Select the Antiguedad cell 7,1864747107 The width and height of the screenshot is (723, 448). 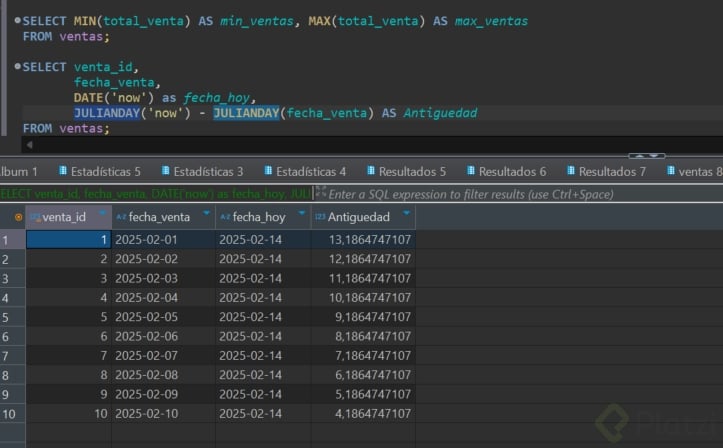pos(363,356)
